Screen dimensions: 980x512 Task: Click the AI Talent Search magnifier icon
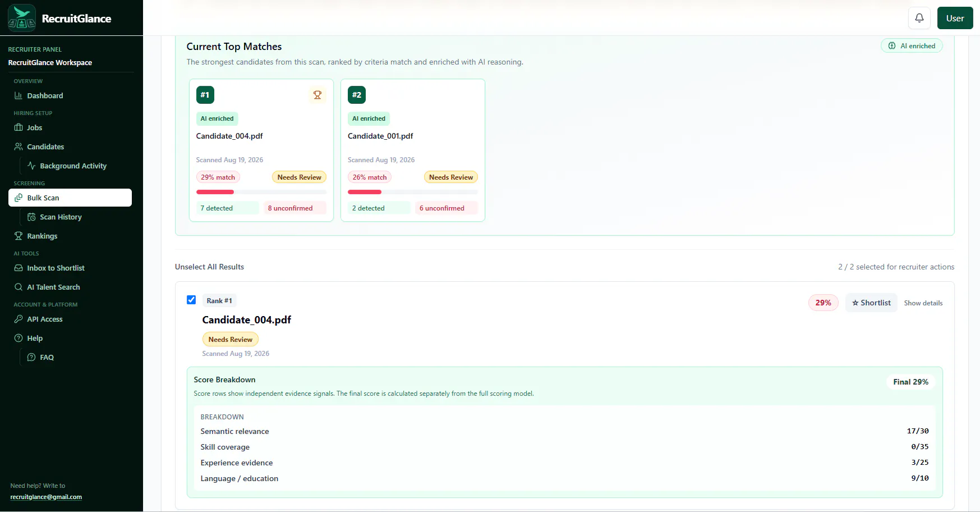coord(19,287)
